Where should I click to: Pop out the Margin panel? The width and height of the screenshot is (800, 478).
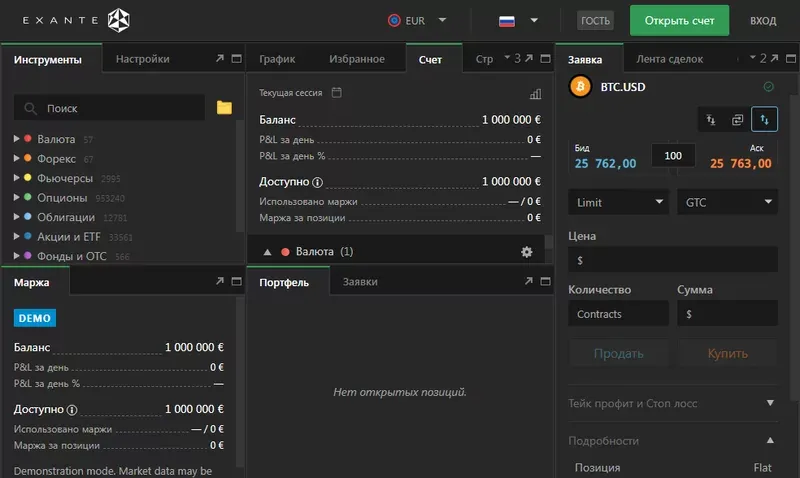click(220, 281)
